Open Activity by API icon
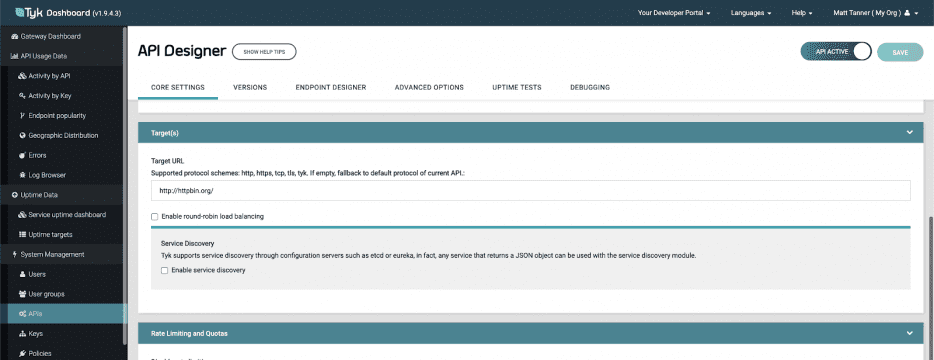Viewport: 934px width, 360px height. (x=22, y=76)
